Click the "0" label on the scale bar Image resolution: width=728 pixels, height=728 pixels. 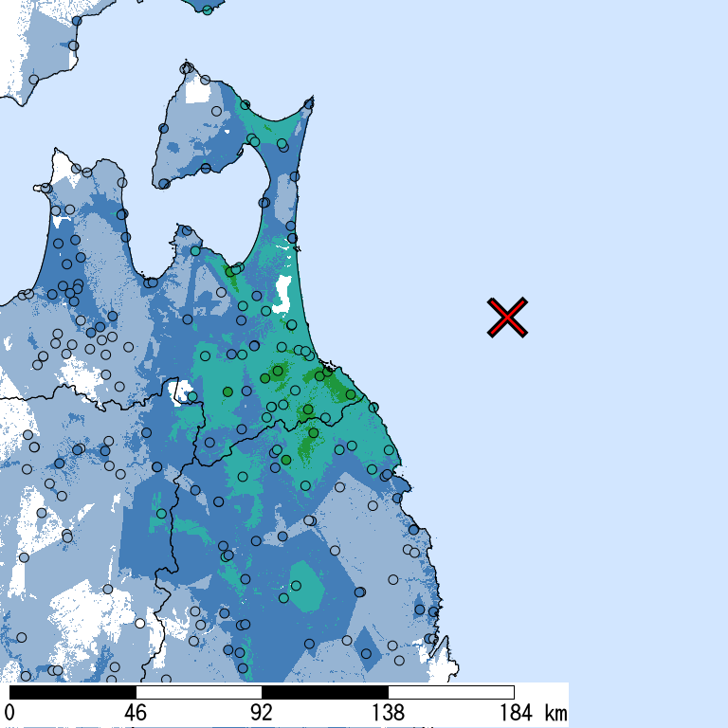tap(9, 713)
